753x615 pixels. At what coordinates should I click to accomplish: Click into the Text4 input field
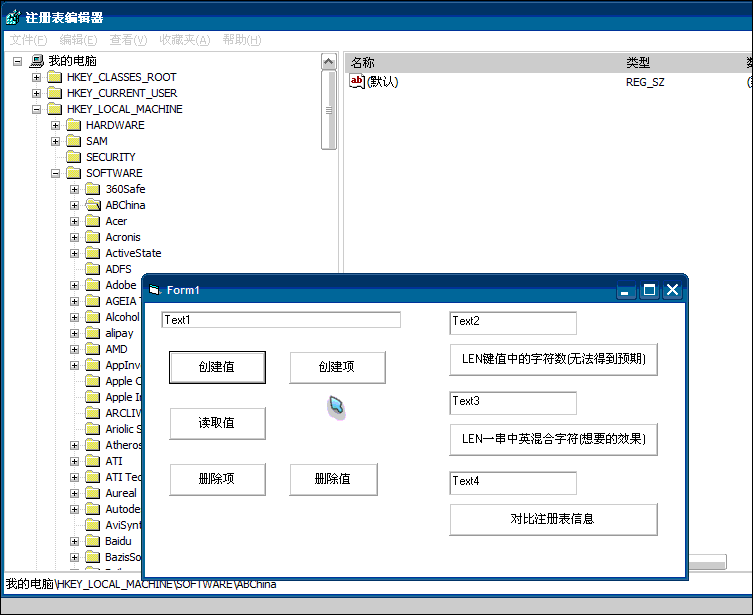pyautogui.click(x=513, y=483)
